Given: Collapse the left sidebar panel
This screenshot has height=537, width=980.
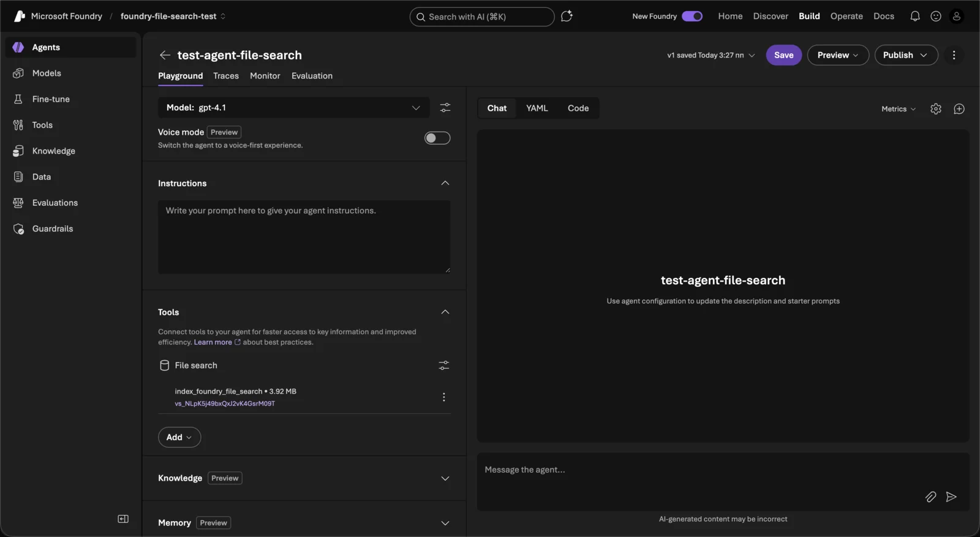Looking at the screenshot, I should (x=123, y=519).
